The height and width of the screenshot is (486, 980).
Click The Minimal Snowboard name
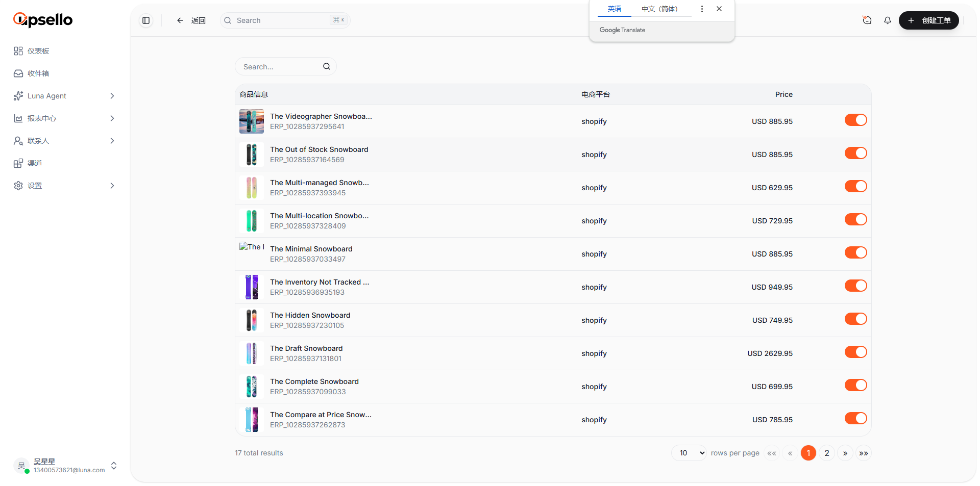tap(311, 249)
